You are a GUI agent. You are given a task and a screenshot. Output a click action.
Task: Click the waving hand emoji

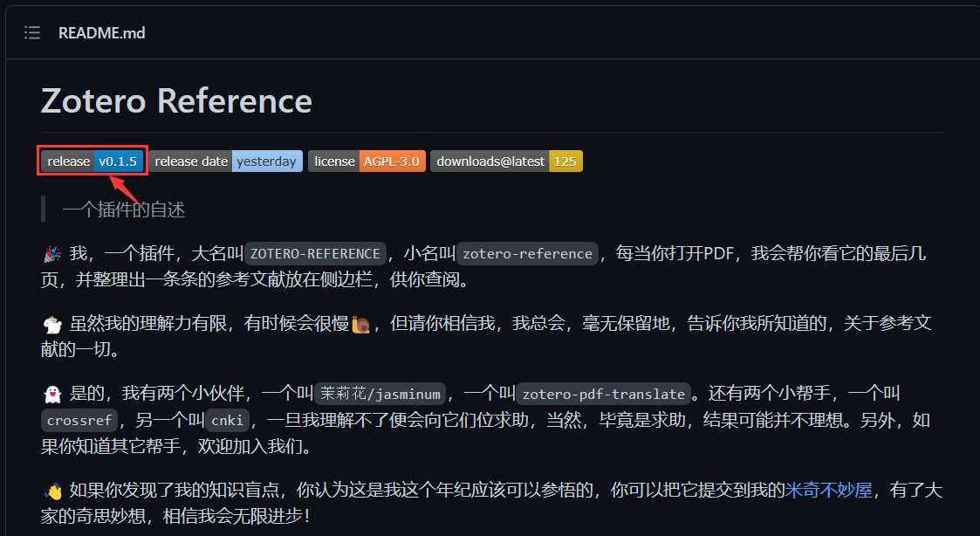(x=53, y=491)
